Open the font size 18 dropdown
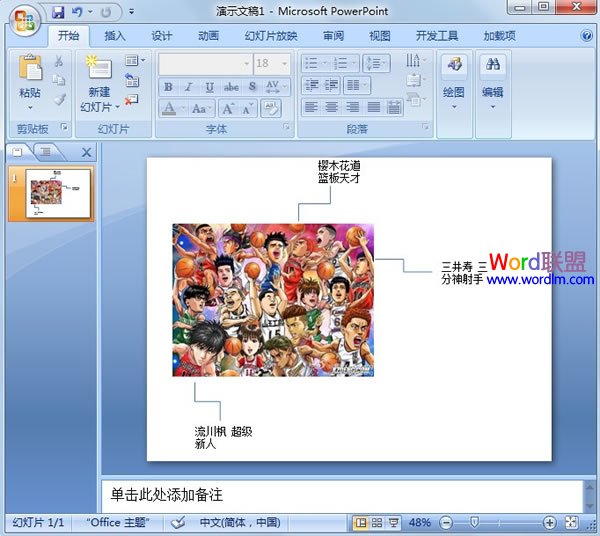The height and width of the screenshot is (536, 600). click(284, 64)
